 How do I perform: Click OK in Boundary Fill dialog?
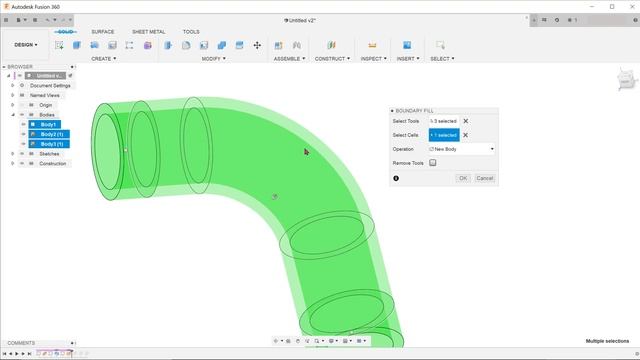tap(463, 178)
